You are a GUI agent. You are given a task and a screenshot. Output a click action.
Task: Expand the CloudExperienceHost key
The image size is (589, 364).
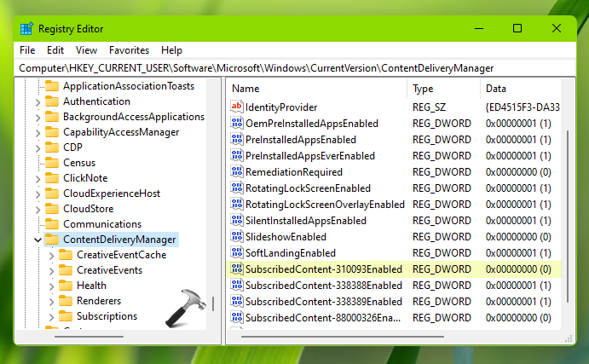[38, 194]
